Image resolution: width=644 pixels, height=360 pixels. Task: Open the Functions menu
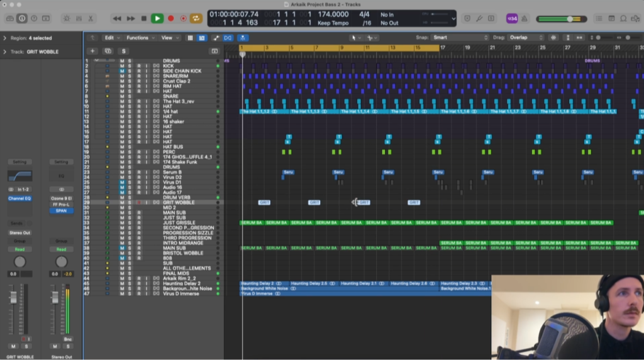click(139, 38)
